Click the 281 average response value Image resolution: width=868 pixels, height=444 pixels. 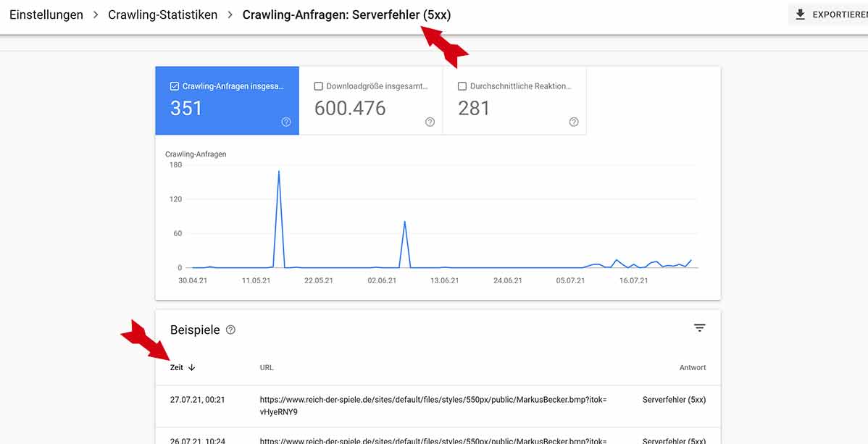[x=474, y=108]
